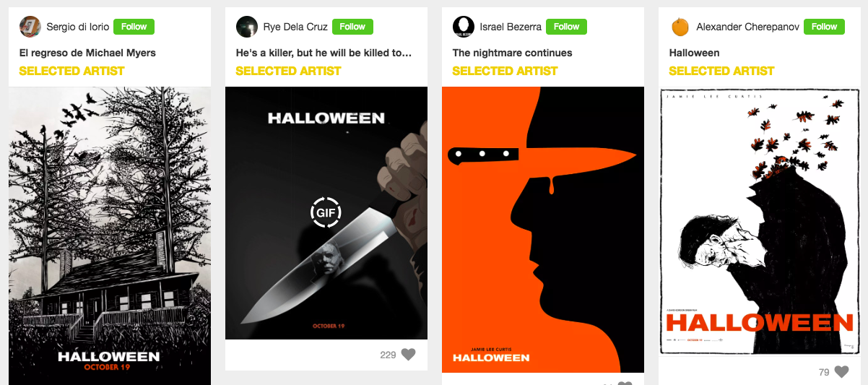
Task: Open "The nightmare continues" title
Action: (512, 53)
